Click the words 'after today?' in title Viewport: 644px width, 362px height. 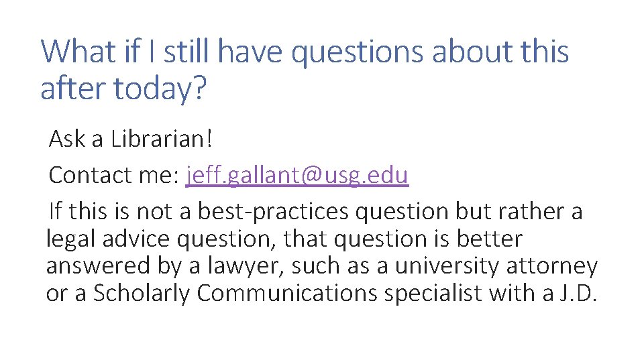pyautogui.click(x=123, y=88)
